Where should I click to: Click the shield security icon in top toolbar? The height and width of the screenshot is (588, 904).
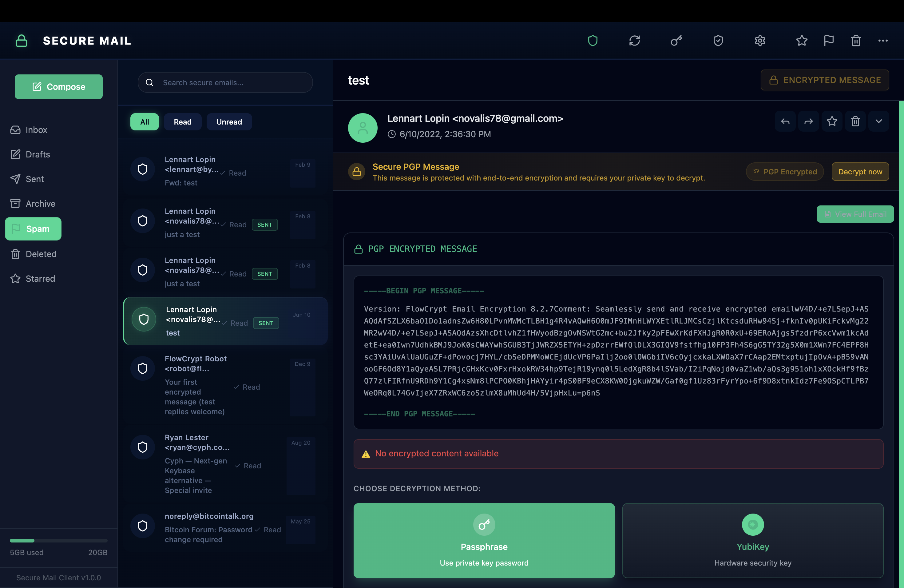(x=593, y=41)
